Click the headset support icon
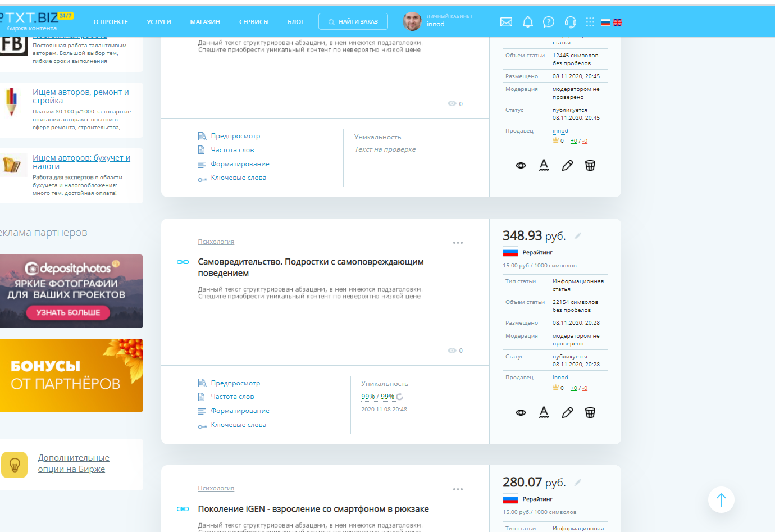 pyautogui.click(x=570, y=22)
